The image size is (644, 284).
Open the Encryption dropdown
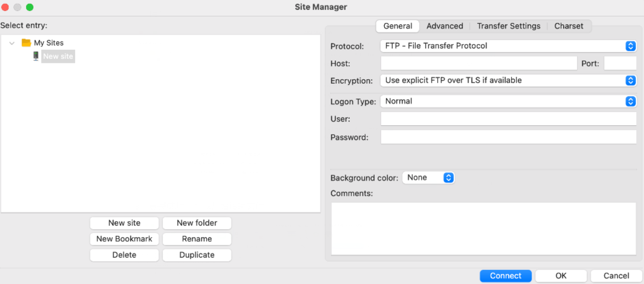pyautogui.click(x=508, y=80)
